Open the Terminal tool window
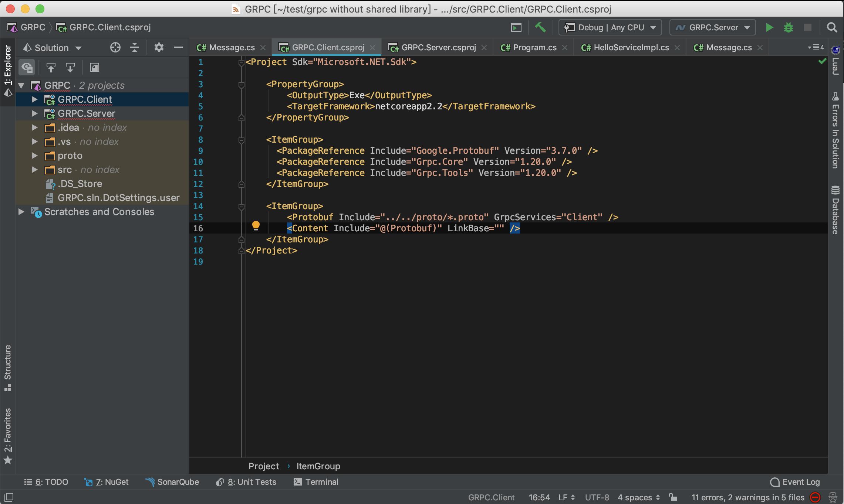The height and width of the screenshot is (504, 844). [x=316, y=482]
